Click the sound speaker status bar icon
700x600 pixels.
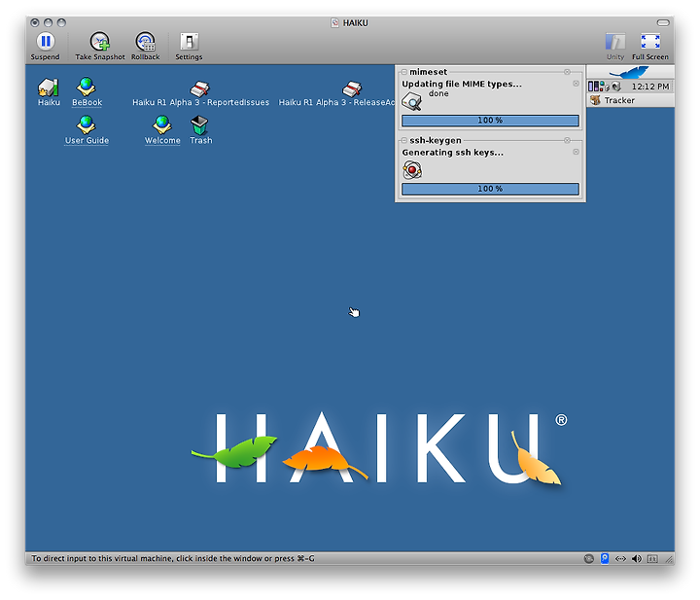click(x=637, y=558)
